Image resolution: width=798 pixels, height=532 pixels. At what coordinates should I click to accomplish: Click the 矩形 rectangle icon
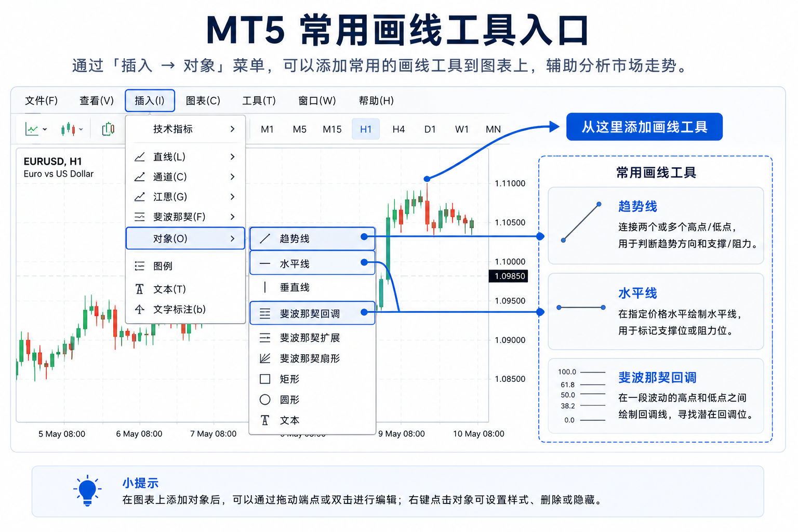[x=265, y=379]
